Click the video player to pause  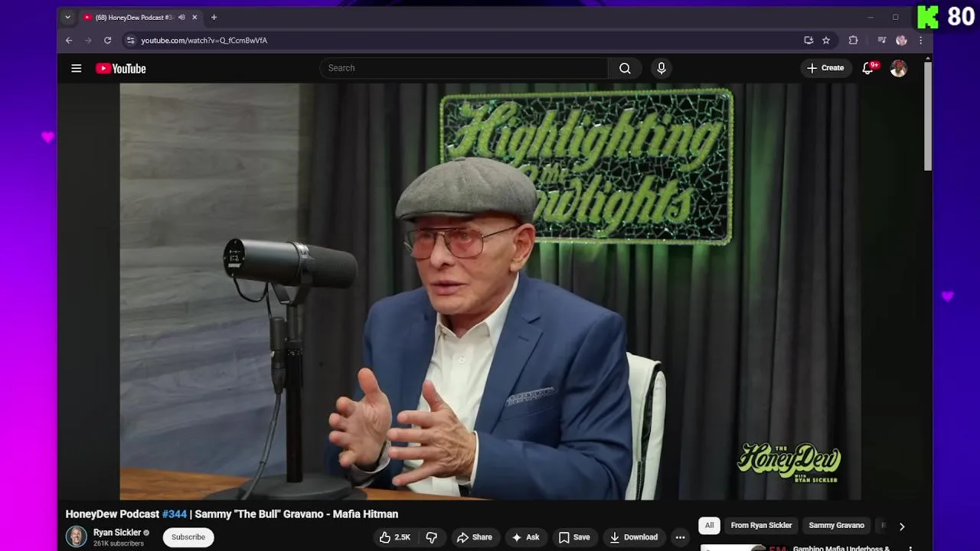pos(490,291)
